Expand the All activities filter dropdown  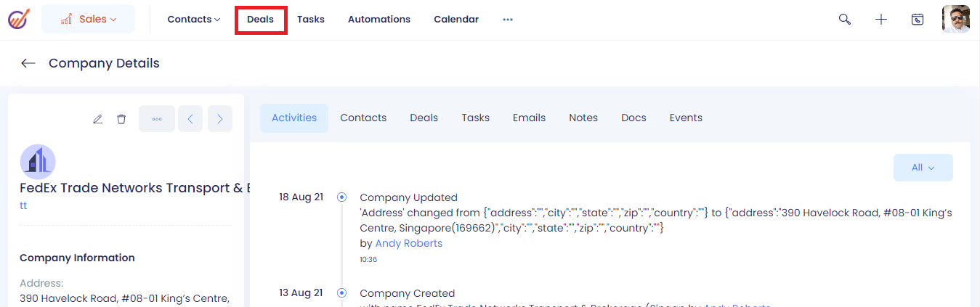[923, 168]
